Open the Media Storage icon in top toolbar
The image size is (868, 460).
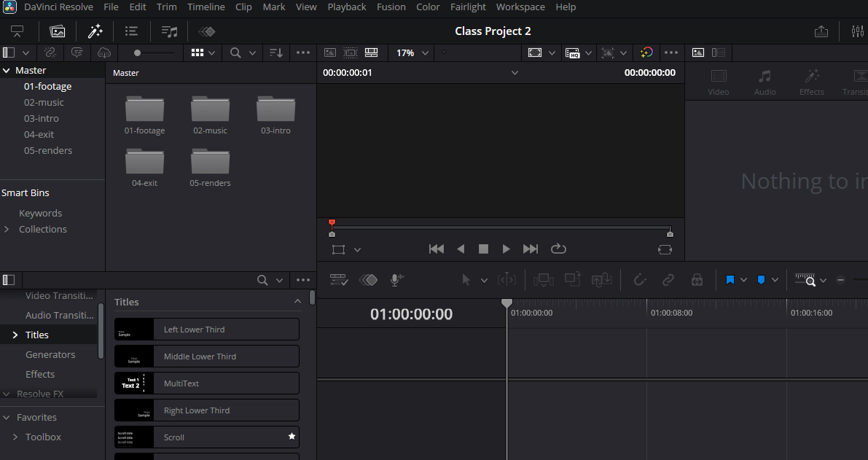click(17, 31)
